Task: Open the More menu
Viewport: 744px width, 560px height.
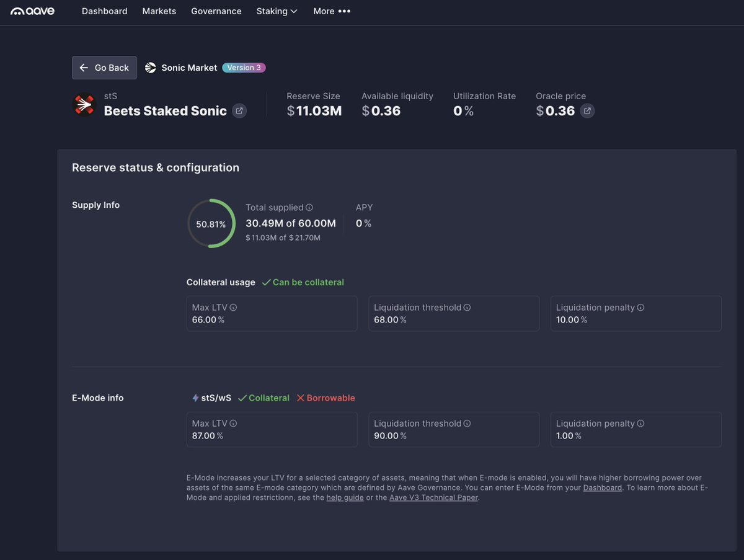Action: tap(332, 11)
